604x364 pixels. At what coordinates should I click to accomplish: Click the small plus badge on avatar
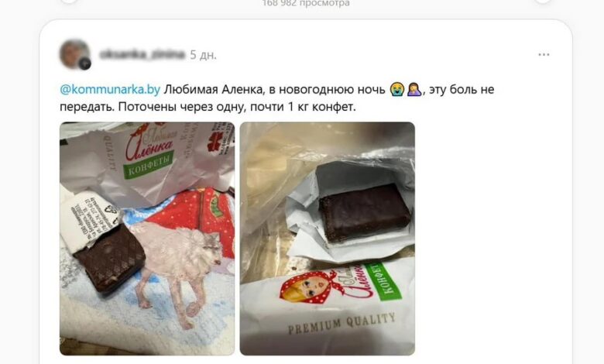pyautogui.click(x=84, y=64)
